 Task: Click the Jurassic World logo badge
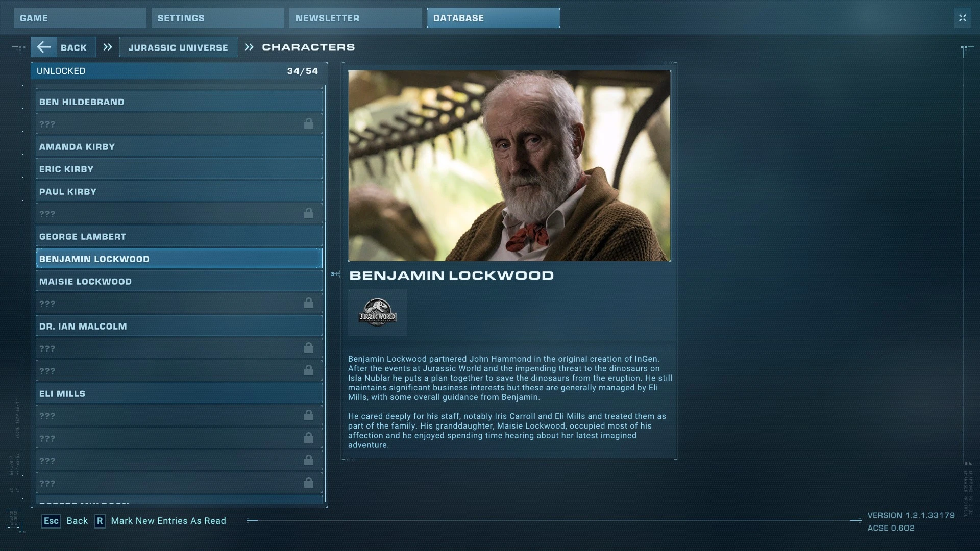click(377, 312)
